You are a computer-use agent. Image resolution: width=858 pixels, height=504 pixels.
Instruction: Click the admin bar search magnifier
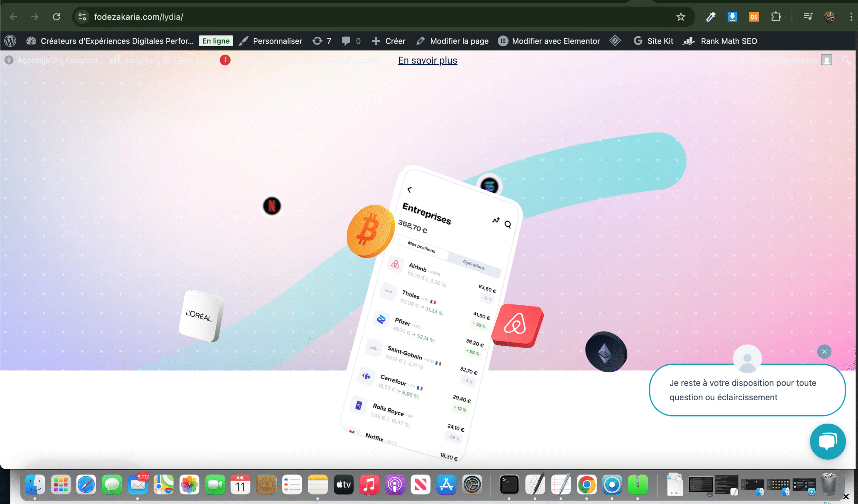(846, 60)
